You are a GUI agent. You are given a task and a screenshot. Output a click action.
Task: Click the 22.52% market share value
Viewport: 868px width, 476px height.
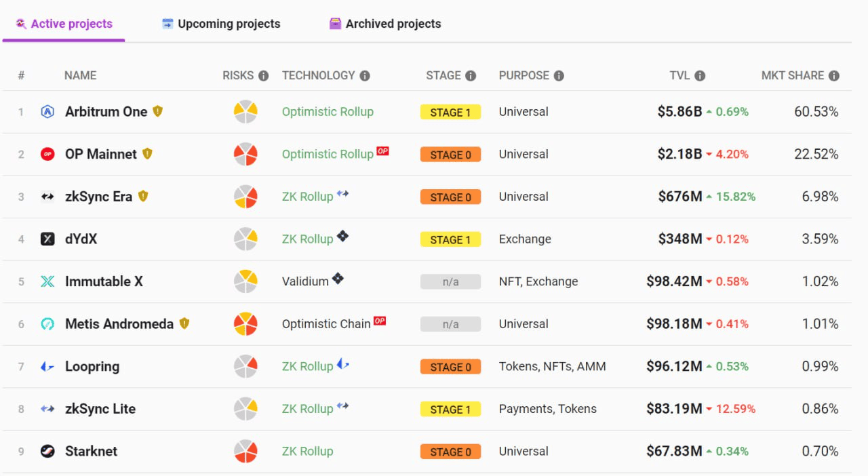[816, 155]
